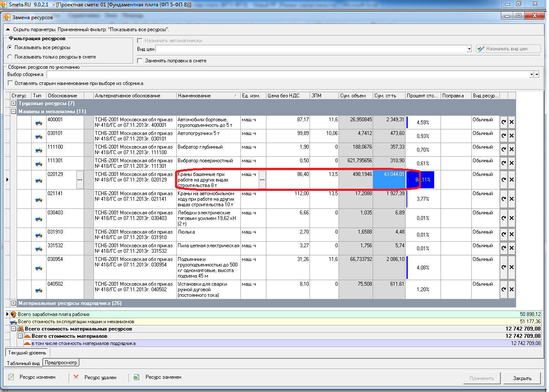The image size is (549, 392).
Task: Check Оставлять старым наименование при выборе из сборника
Action: 10,83
